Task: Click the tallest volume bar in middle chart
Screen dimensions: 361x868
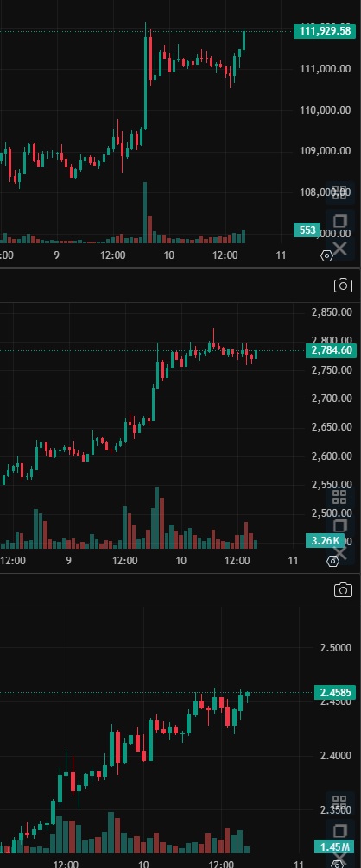Action: 157,519
